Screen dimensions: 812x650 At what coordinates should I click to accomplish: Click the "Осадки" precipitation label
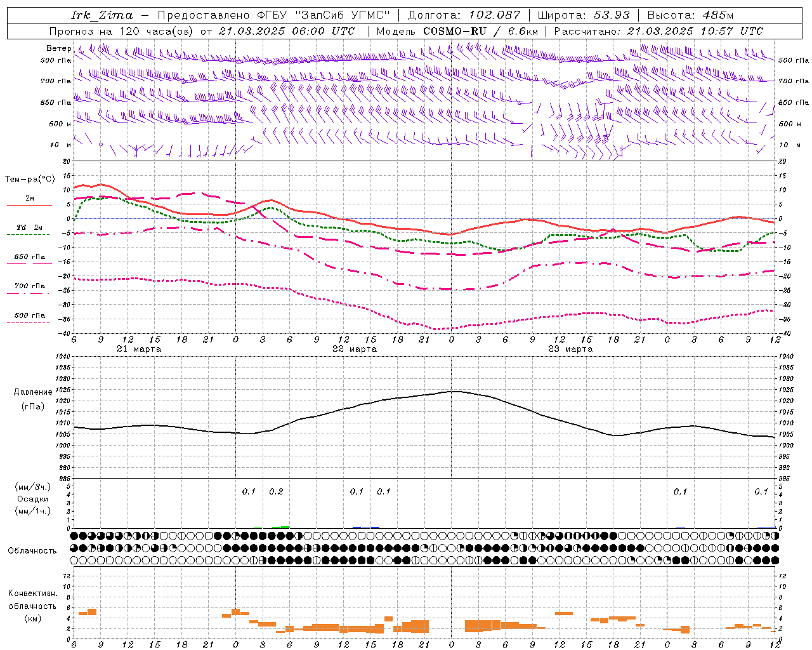click(x=33, y=499)
